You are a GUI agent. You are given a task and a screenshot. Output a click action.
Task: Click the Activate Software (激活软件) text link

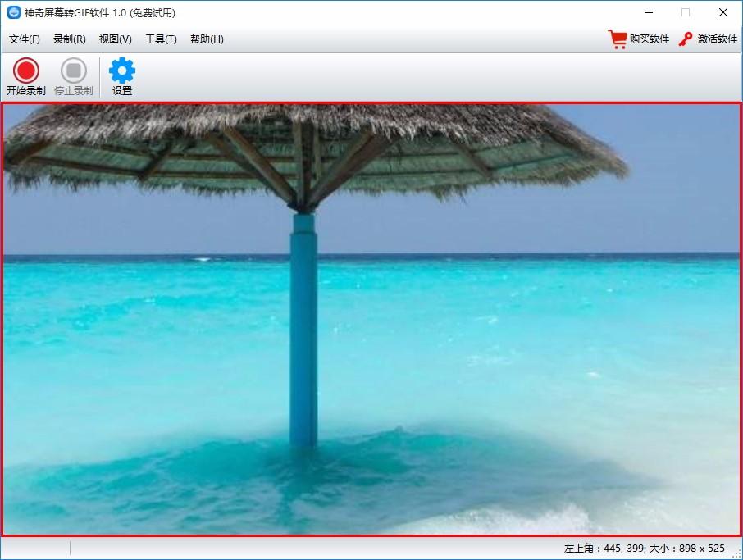[x=718, y=39]
